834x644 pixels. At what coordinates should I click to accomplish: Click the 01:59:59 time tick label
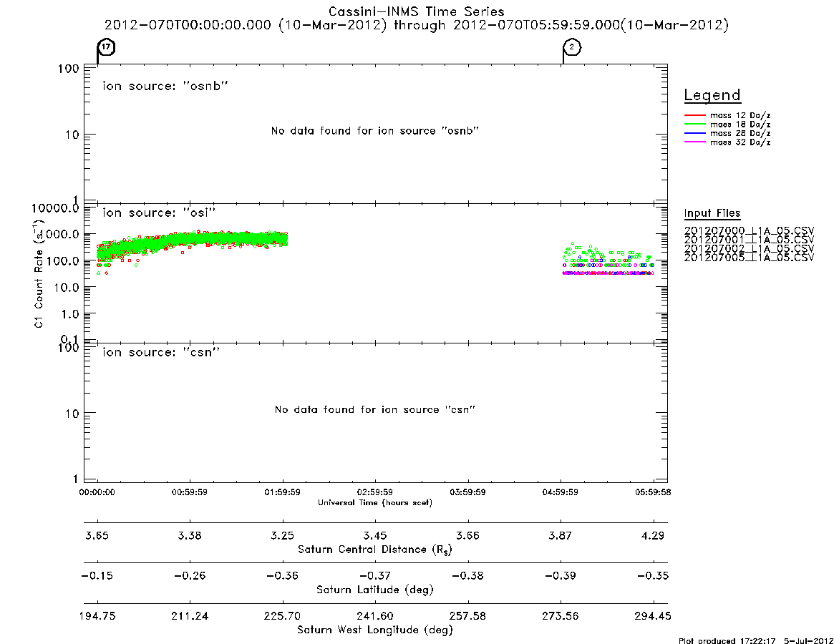pyautogui.click(x=283, y=492)
